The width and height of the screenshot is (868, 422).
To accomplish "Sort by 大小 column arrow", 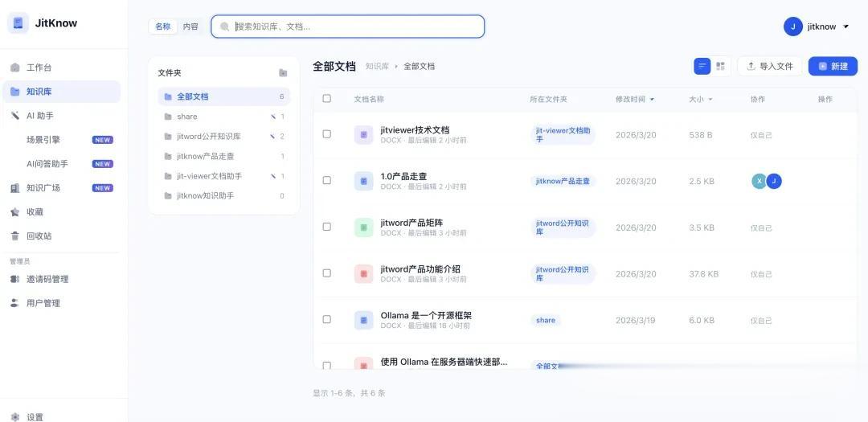I will click(710, 100).
